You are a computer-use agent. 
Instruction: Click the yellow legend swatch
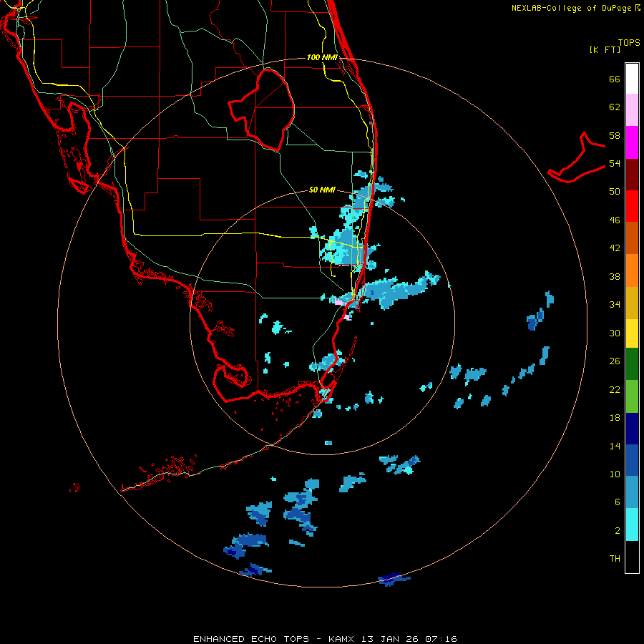tap(632, 333)
